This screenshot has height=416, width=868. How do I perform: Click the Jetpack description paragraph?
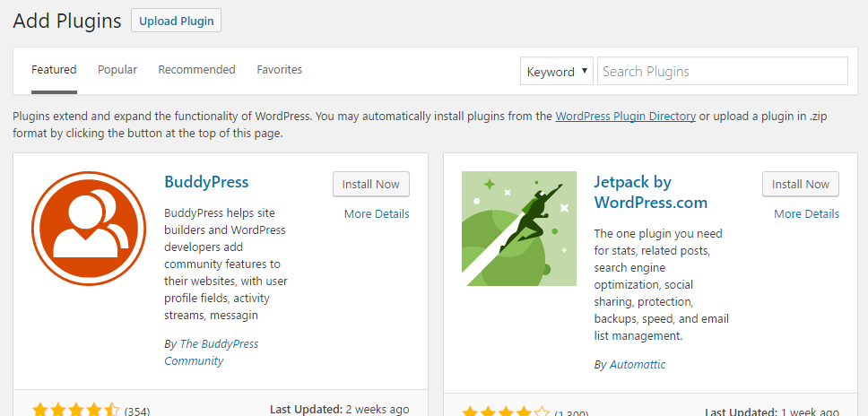(x=662, y=285)
